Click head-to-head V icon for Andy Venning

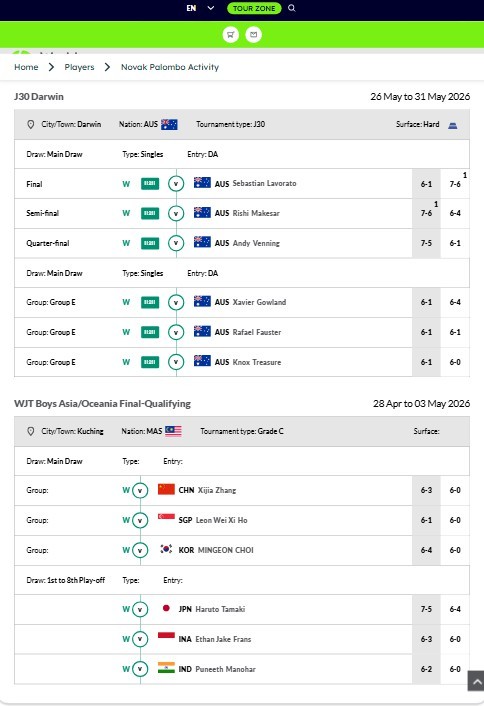point(176,243)
